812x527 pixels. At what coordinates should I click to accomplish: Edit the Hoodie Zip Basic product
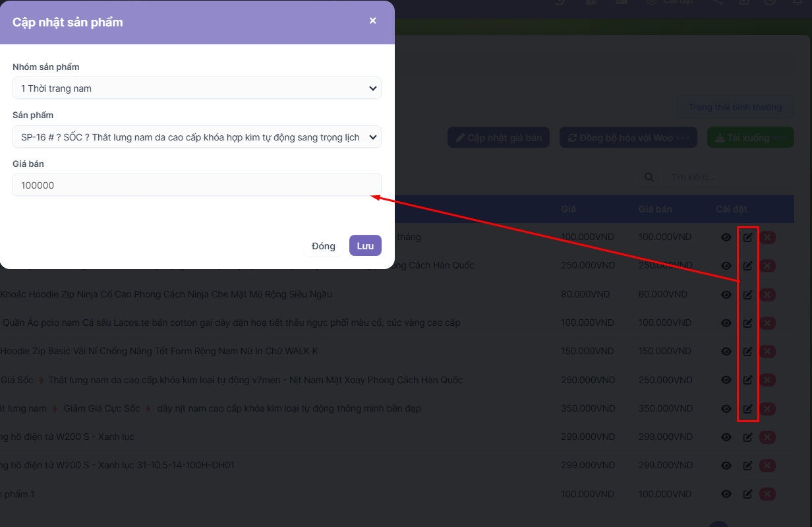tap(747, 352)
